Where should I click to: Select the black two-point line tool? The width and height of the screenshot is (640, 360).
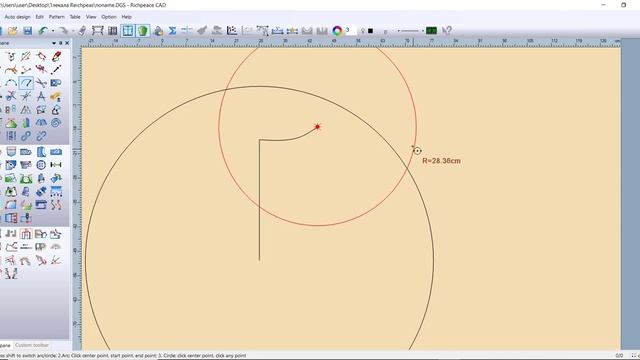56,69
